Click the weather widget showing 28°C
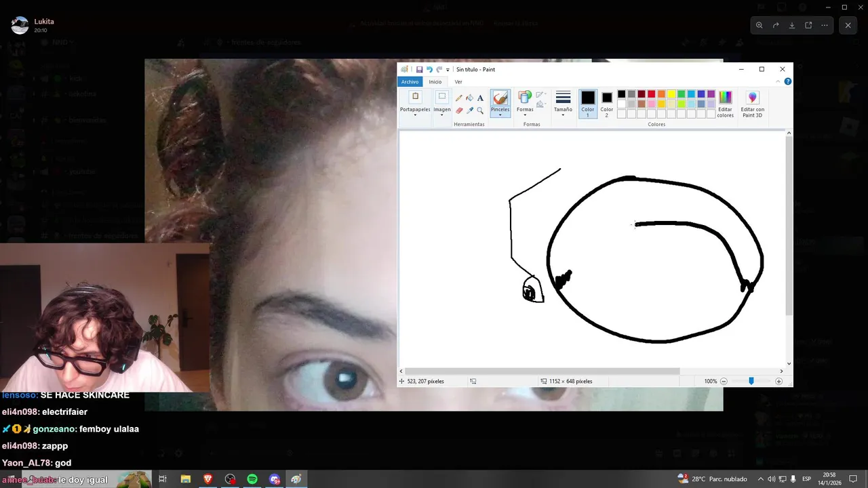 click(x=713, y=479)
